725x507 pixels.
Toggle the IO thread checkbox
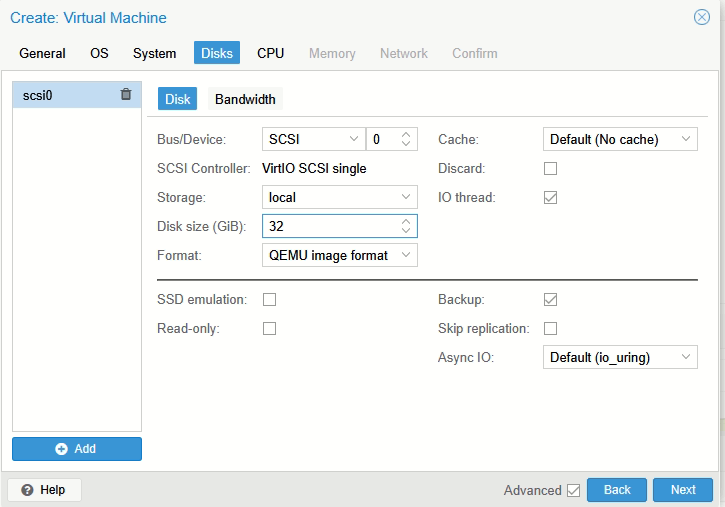[x=550, y=198]
